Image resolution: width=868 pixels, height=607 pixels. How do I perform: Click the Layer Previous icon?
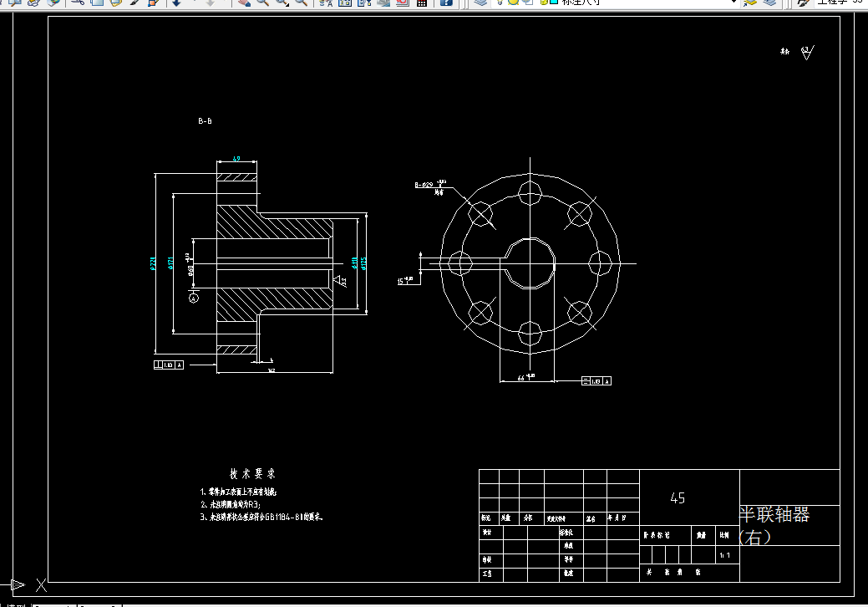click(x=769, y=3)
